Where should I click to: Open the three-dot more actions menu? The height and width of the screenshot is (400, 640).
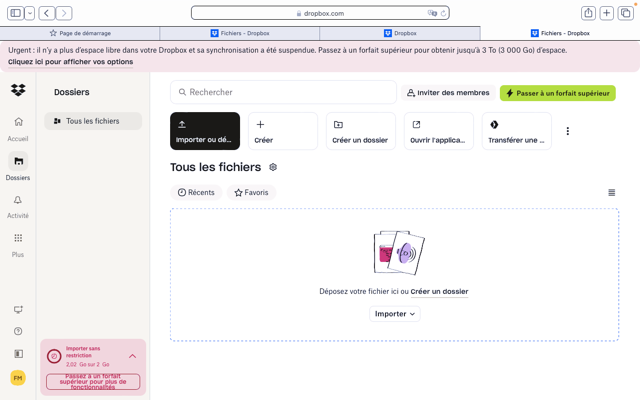(x=568, y=131)
